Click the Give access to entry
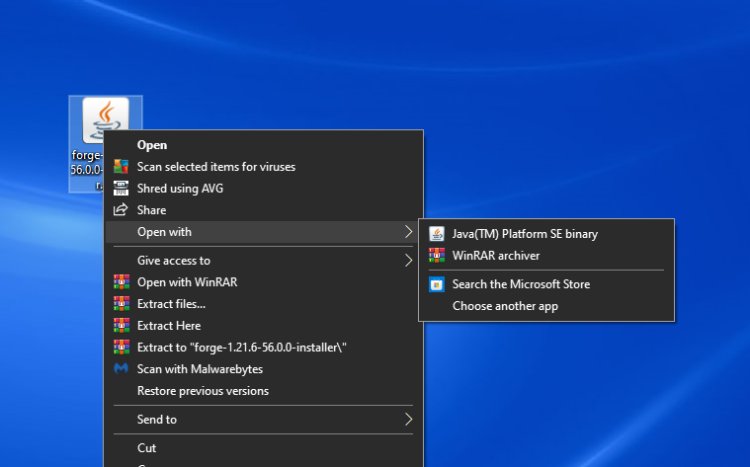This screenshot has width=750, height=467. coord(263,260)
